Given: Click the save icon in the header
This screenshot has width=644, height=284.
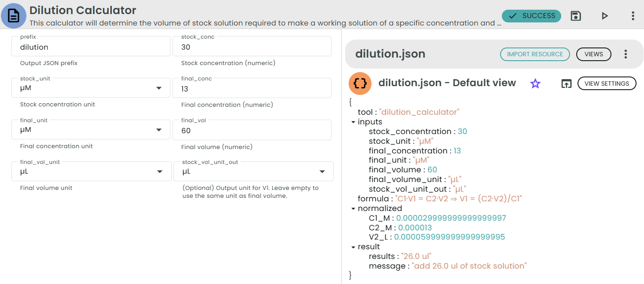Looking at the screenshot, I should click(576, 16).
